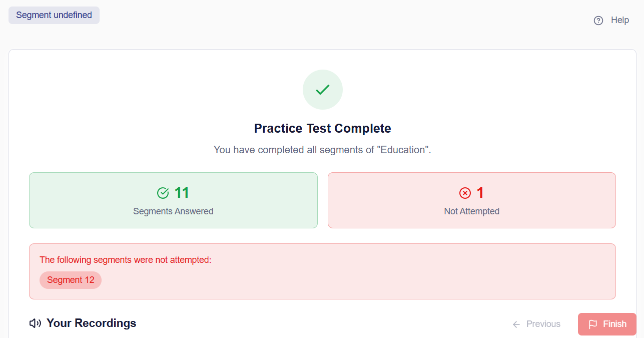This screenshot has height=338, width=644.
Task: Open the Help link text
Action: [619, 20]
